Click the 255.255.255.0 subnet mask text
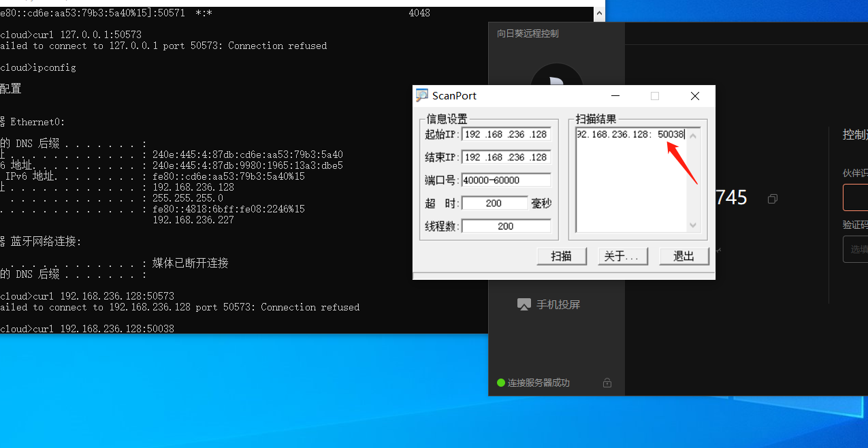The height and width of the screenshot is (448, 868). coord(188,198)
